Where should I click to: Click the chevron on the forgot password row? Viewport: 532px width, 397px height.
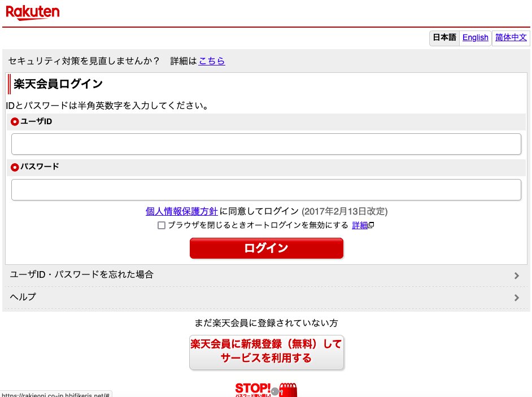tap(516, 276)
